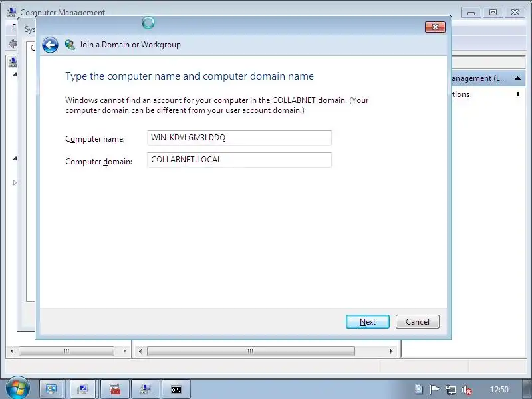Collapse the Computer Management actions section arrow
The image size is (532, 399).
point(517,78)
